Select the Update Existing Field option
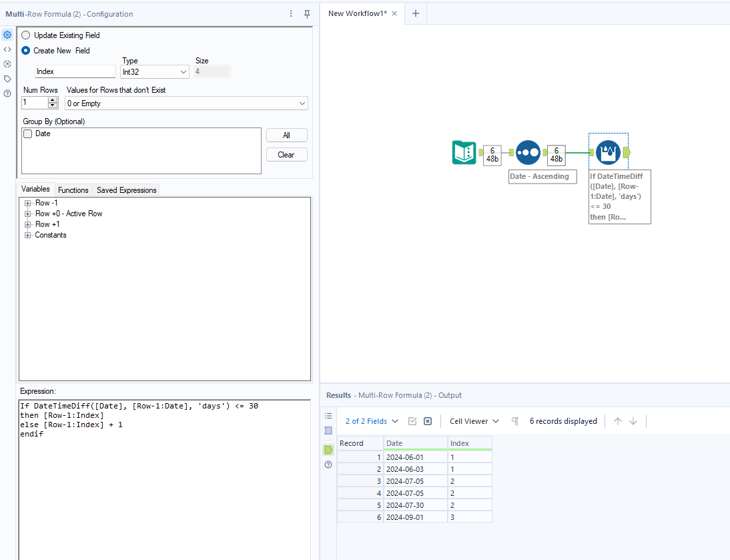 (x=26, y=35)
